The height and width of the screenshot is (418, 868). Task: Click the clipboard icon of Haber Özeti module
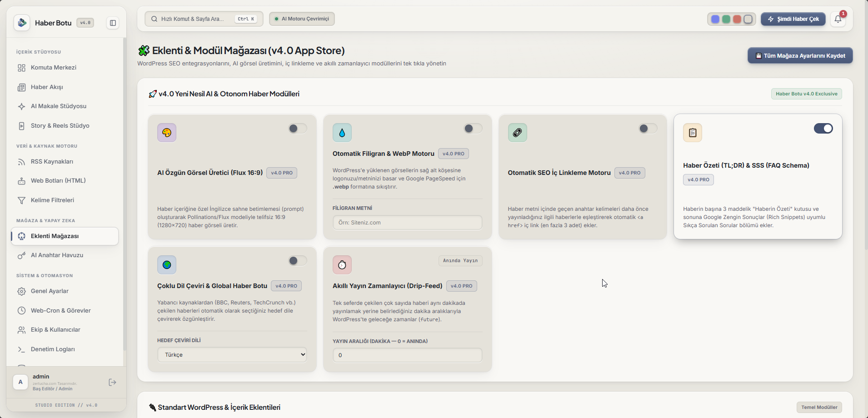(693, 133)
